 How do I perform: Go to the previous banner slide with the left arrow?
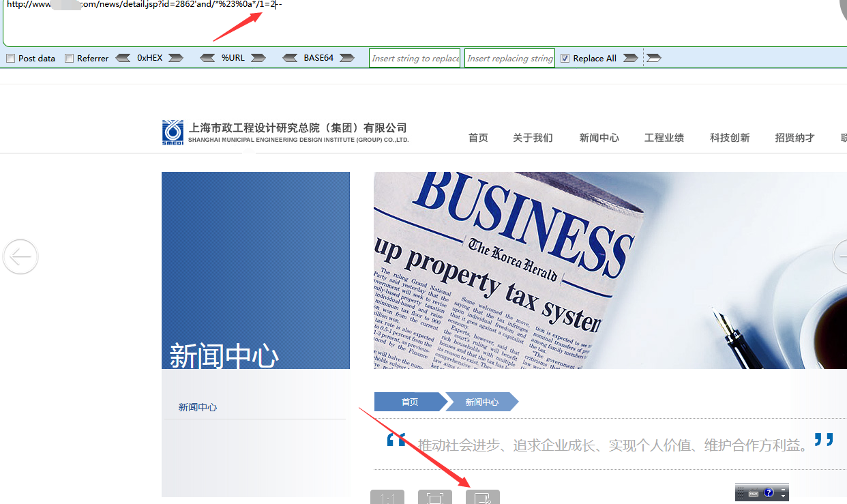20,257
